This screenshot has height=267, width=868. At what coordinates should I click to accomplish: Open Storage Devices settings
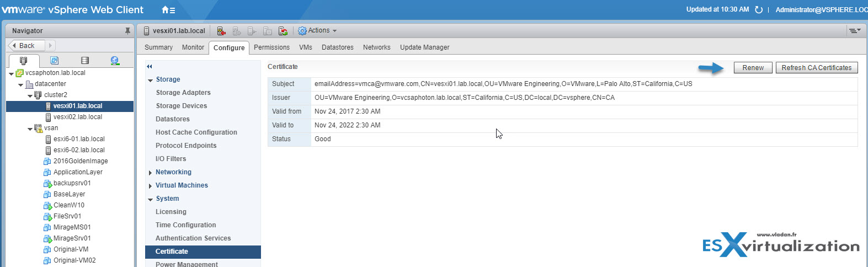[x=182, y=106]
